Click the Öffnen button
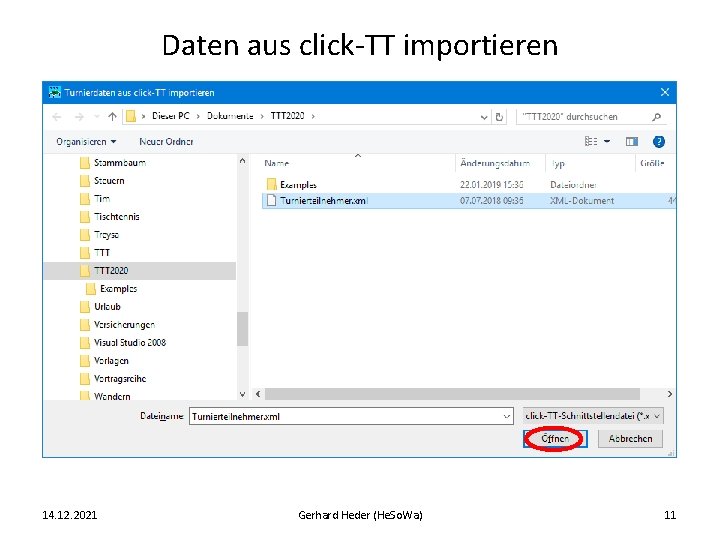The image size is (720, 540). [x=555, y=439]
